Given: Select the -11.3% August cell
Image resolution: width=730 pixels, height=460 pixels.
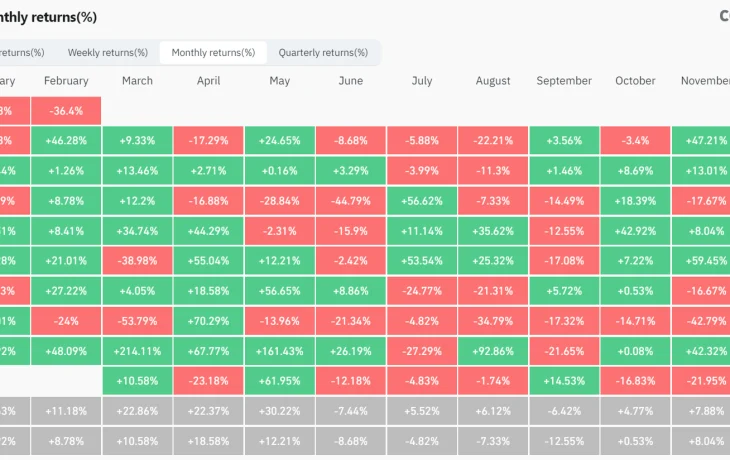Looking at the screenshot, I should tap(493, 171).
